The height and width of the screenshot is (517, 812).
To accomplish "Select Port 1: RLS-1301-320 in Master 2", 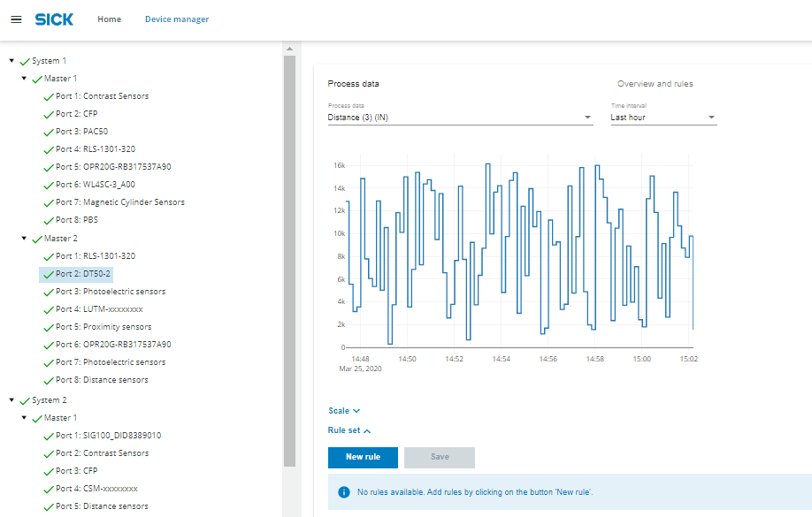I will click(96, 256).
